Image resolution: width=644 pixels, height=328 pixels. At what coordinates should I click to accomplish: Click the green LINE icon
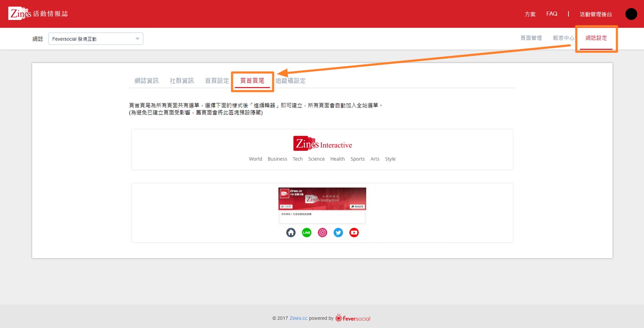pos(307,233)
